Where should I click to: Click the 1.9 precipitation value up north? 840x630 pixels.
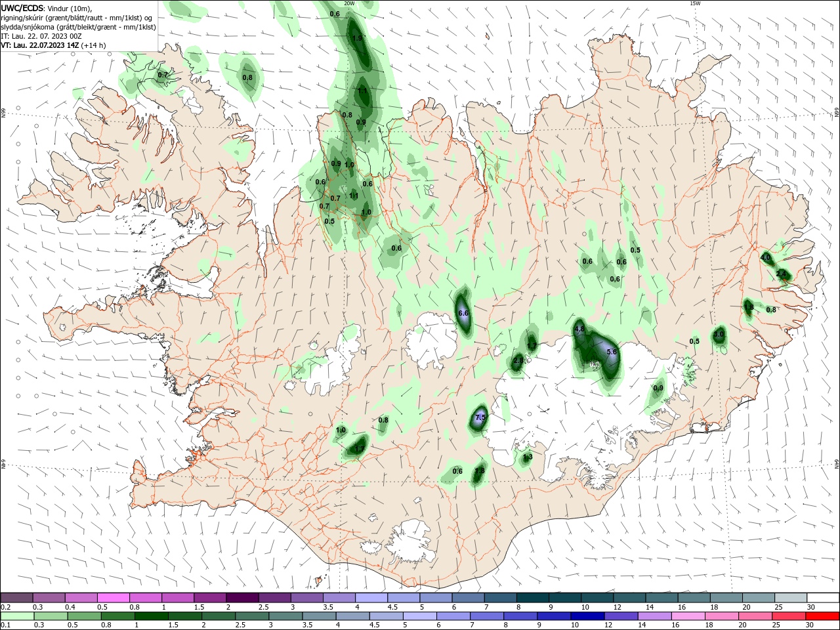coord(358,38)
